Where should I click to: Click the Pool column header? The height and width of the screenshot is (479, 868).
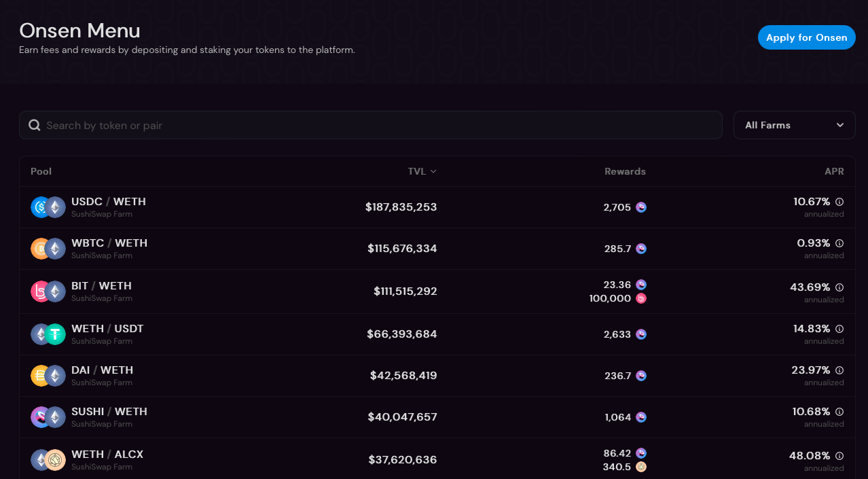41,171
